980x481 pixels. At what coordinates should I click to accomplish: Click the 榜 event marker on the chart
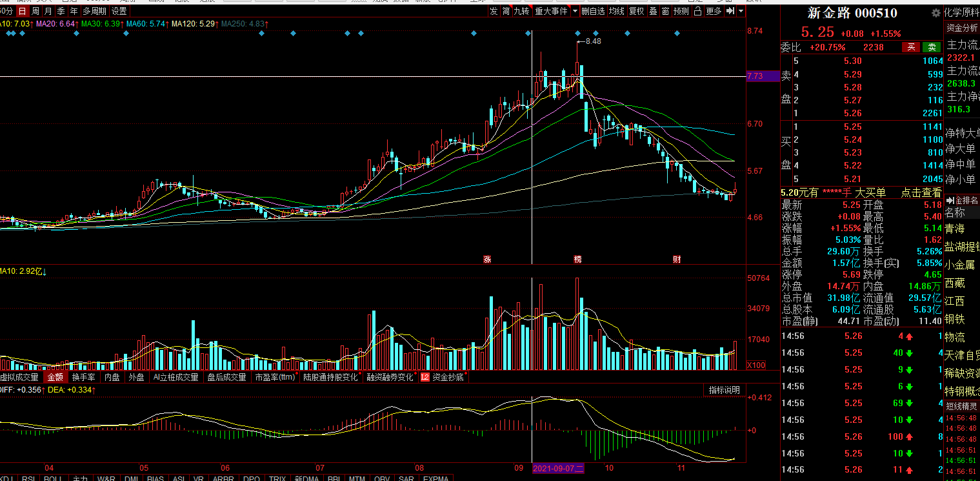(x=577, y=260)
